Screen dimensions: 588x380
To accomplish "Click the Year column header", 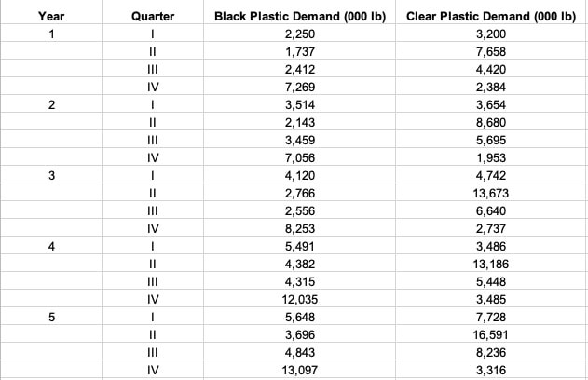I will pyautogui.click(x=51, y=16).
